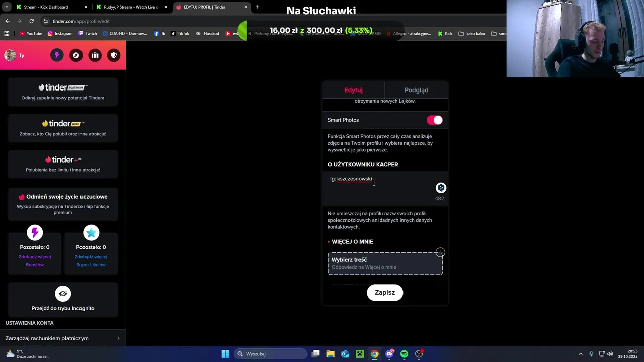Open the Explore compass icon
Screen dimensions: 644x362
click(76, 55)
